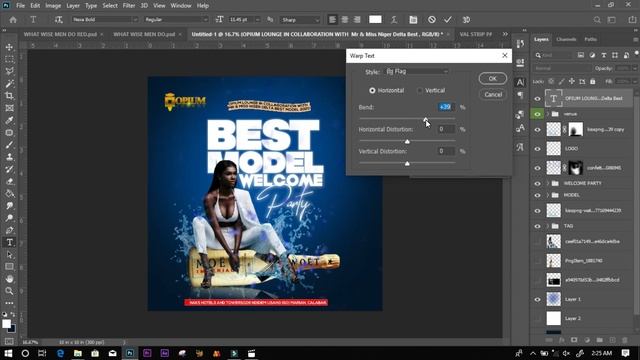640x360 pixels.
Task: Hide Layer 1
Action: 537,299
